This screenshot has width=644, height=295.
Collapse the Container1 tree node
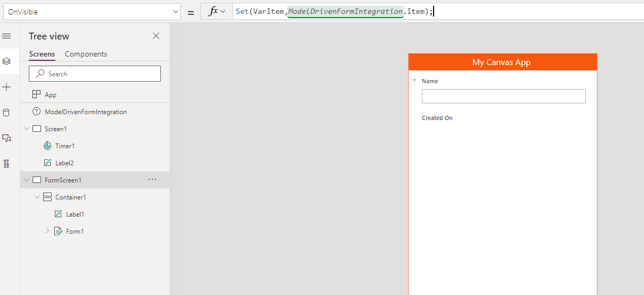coord(37,197)
